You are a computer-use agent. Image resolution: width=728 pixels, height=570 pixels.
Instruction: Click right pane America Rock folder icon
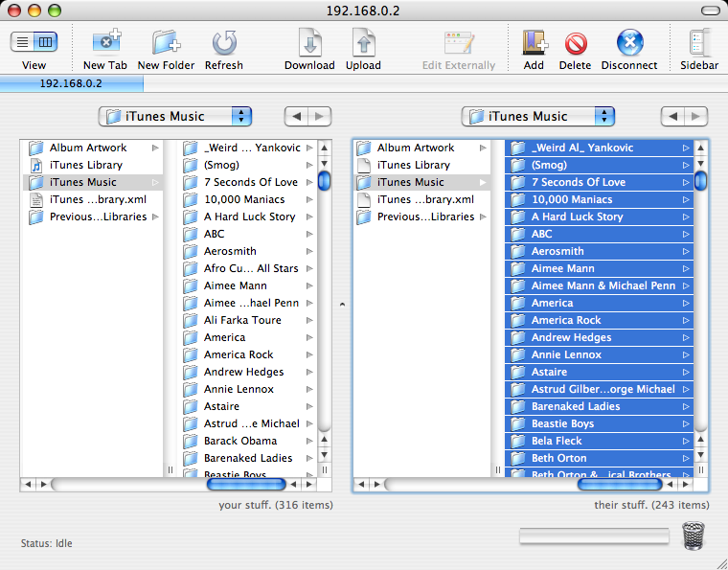coord(518,320)
